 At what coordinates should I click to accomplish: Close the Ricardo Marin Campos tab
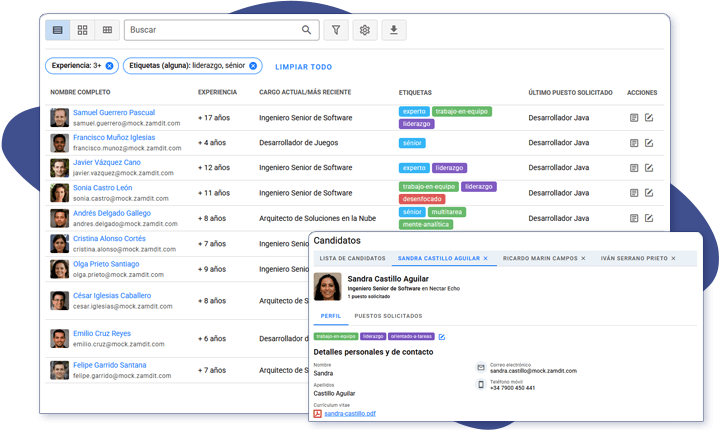[x=582, y=259]
